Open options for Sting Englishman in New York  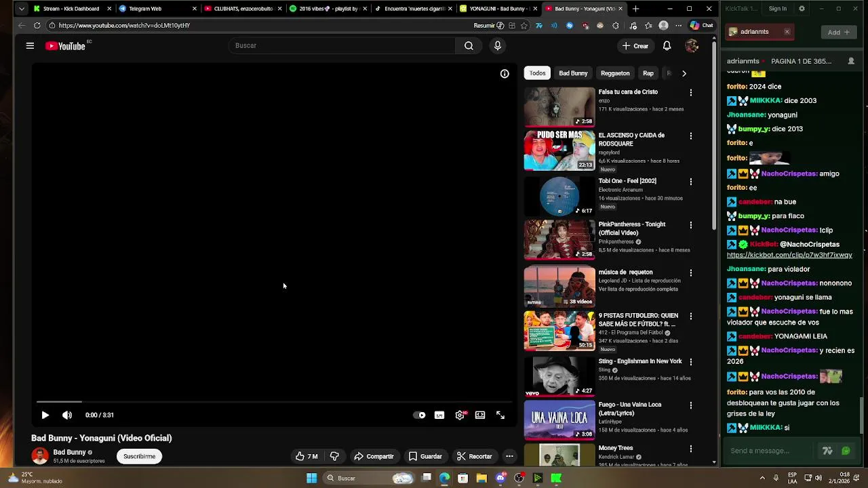(691, 362)
